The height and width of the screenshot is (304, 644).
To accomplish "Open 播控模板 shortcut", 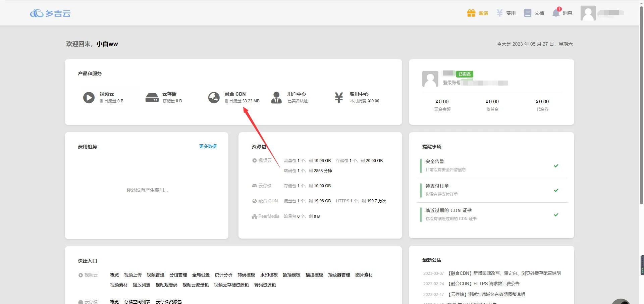I will pos(314,275).
